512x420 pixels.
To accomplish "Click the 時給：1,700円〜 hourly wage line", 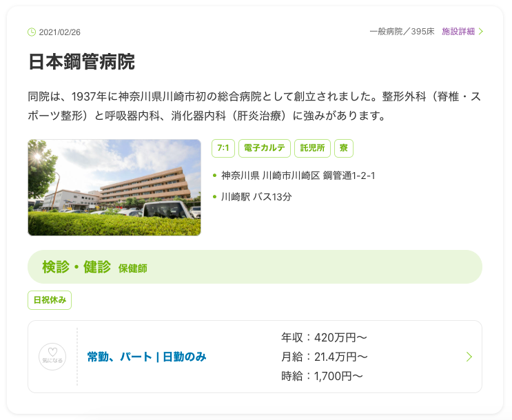I will pos(322,376).
